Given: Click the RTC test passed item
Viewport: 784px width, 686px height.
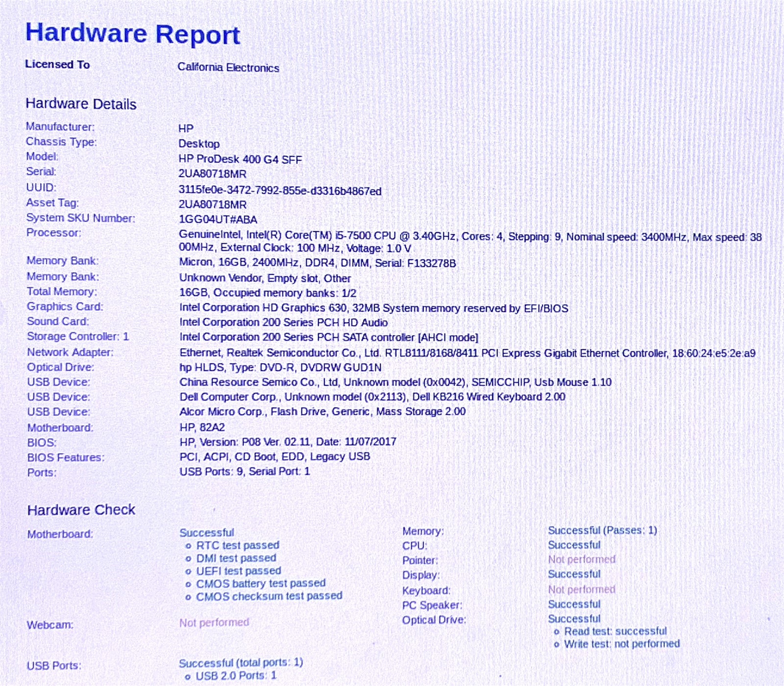Looking at the screenshot, I should (x=238, y=545).
